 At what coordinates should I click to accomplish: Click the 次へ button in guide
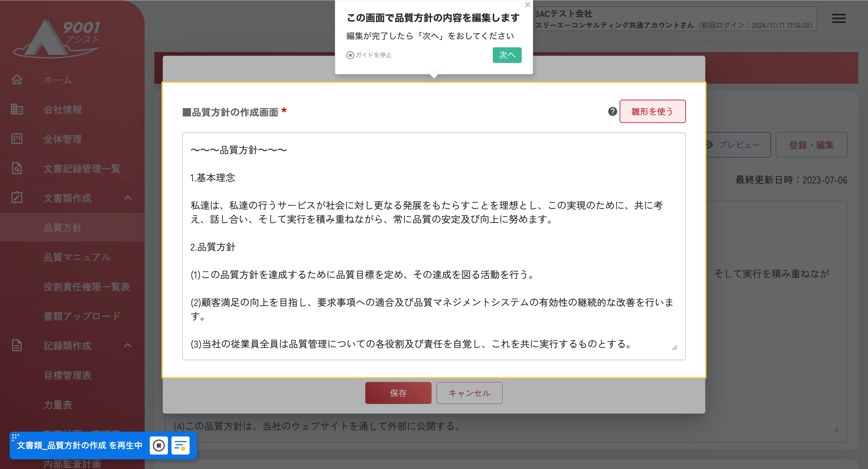[507, 55]
